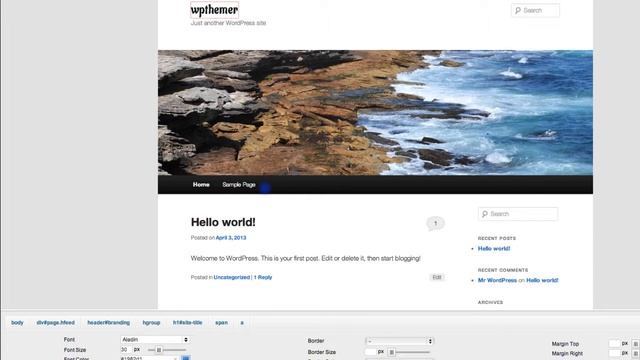Click the Edit button under the post

pyautogui.click(x=437, y=277)
